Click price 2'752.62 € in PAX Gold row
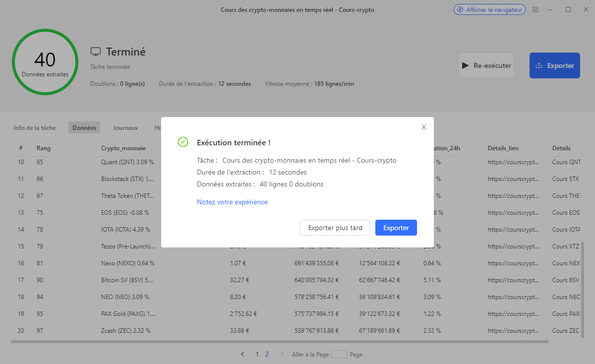The height and width of the screenshot is (364, 595). click(243, 314)
